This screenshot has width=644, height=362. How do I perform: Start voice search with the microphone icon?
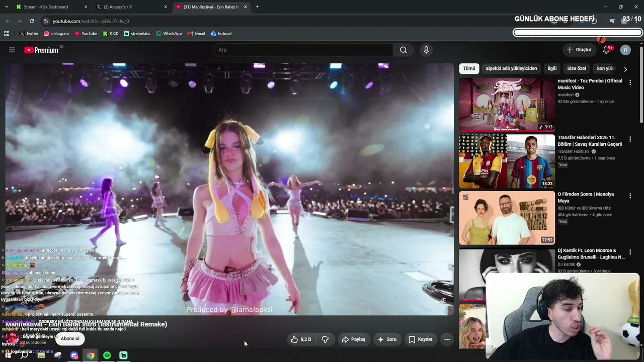(x=426, y=50)
